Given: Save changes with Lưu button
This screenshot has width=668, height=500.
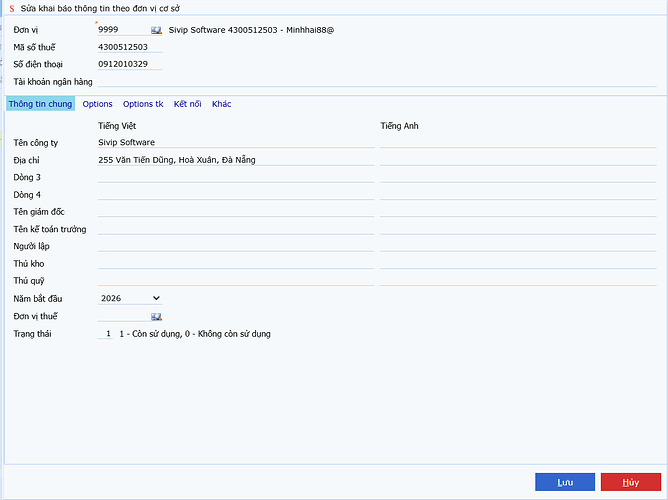Looking at the screenshot, I should 565,482.
